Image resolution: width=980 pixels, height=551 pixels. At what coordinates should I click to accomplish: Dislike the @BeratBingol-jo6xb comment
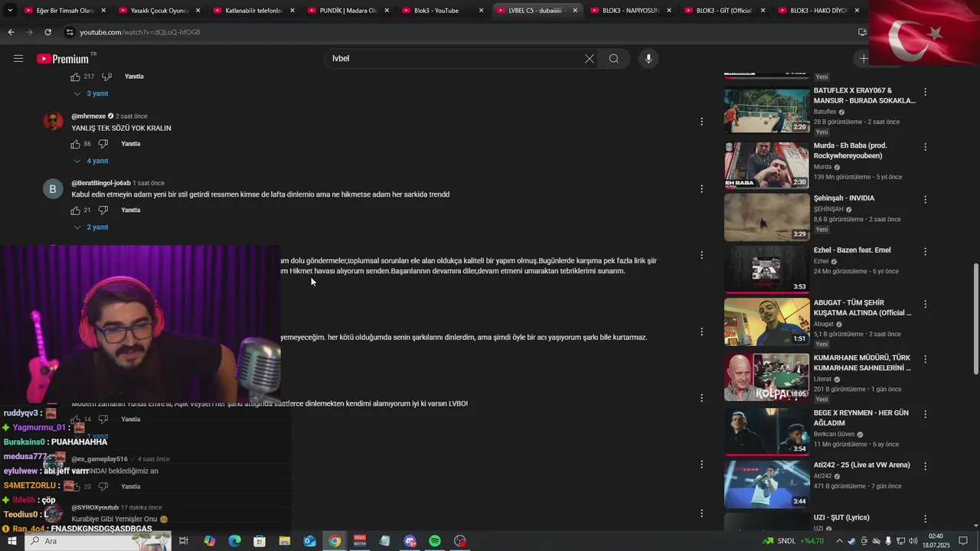[103, 210]
